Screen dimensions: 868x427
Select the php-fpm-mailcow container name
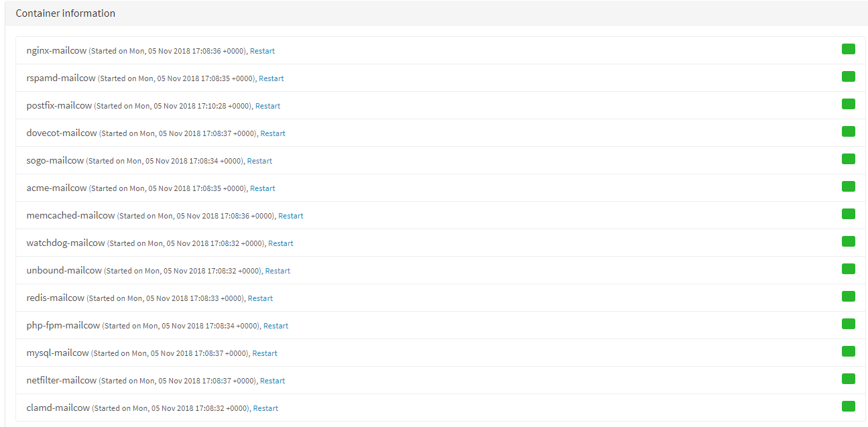point(63,325)
